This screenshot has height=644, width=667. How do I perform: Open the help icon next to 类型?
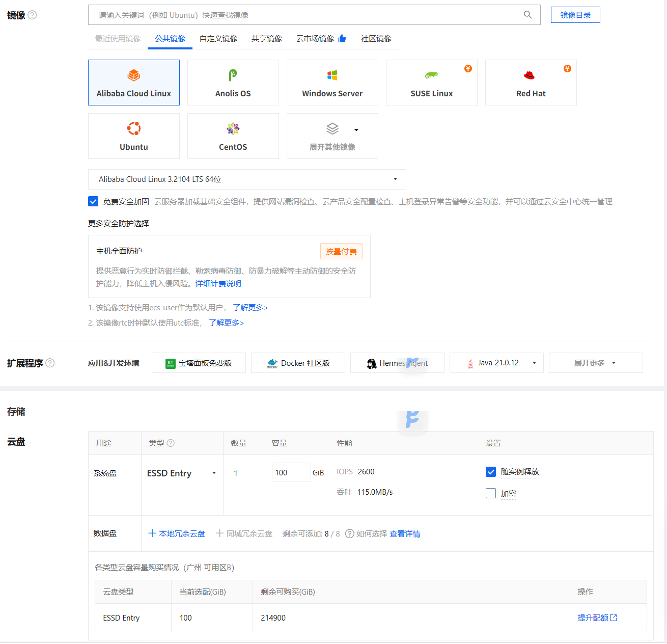[x=171, y=443]
